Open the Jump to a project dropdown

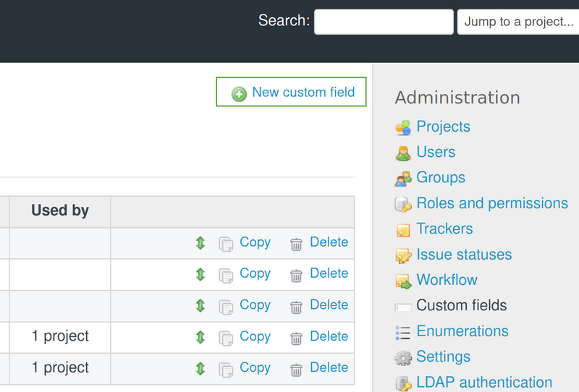(518, 22)
